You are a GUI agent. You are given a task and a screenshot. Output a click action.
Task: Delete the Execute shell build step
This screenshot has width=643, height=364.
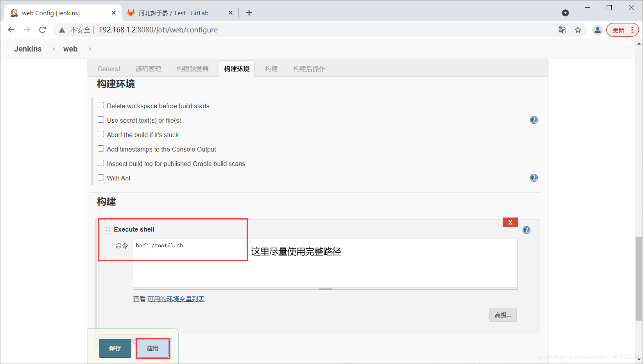[x=510, y=222]
